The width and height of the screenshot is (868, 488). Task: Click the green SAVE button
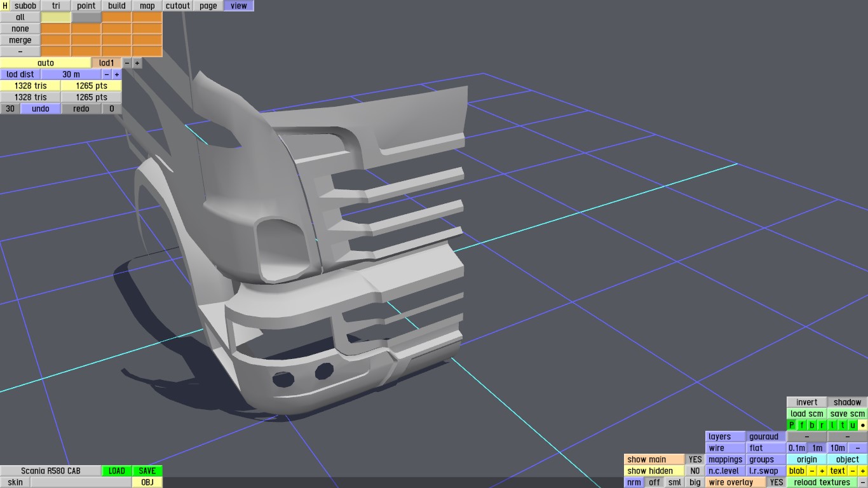[147, 471]
